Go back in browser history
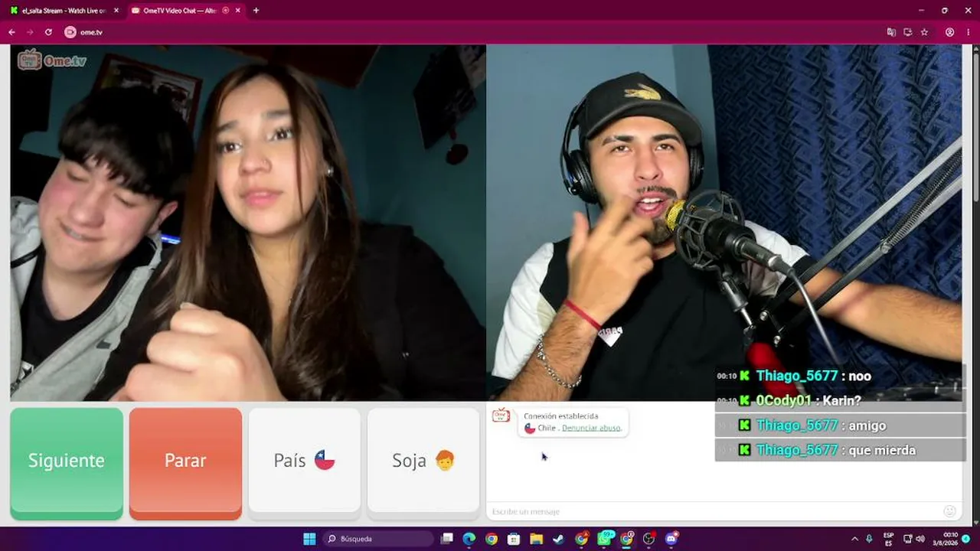The height and width of the screenshot is (551, 980). (11, 32)
